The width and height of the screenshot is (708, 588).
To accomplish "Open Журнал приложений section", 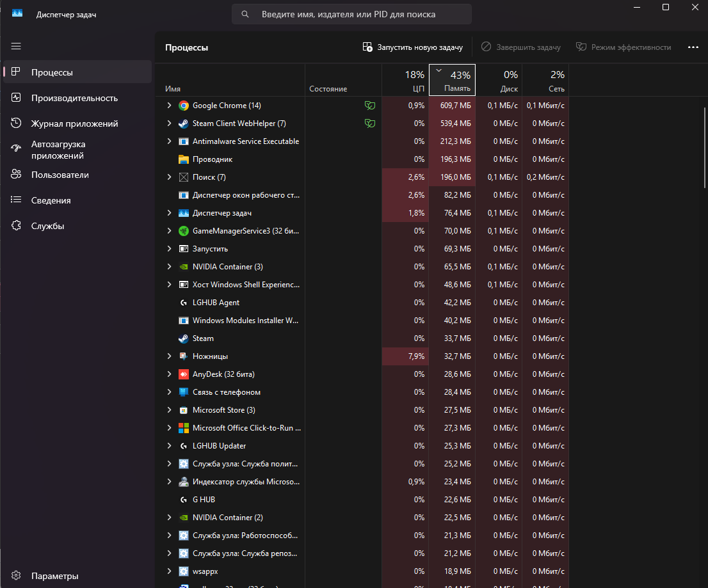I will (77, 123).
